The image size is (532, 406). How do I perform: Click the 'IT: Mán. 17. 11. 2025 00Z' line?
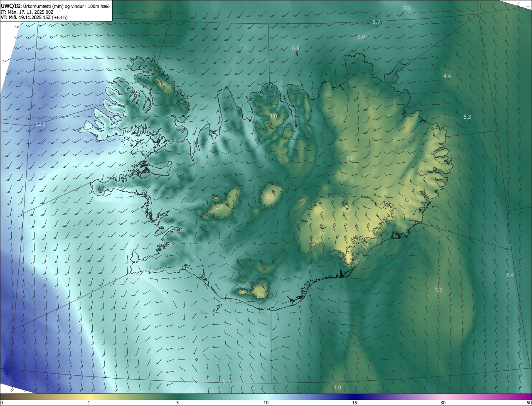point(27,12)
